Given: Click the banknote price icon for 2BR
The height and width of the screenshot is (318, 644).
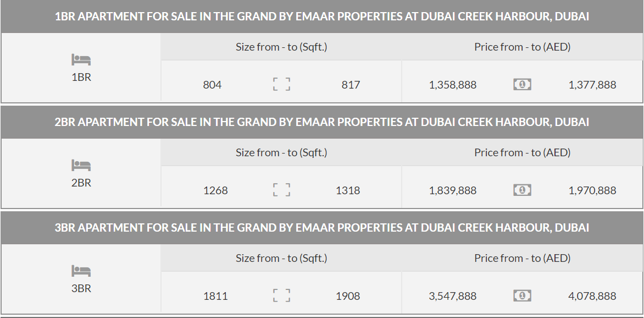Looking at the screenshot, I should pos(522,190).
